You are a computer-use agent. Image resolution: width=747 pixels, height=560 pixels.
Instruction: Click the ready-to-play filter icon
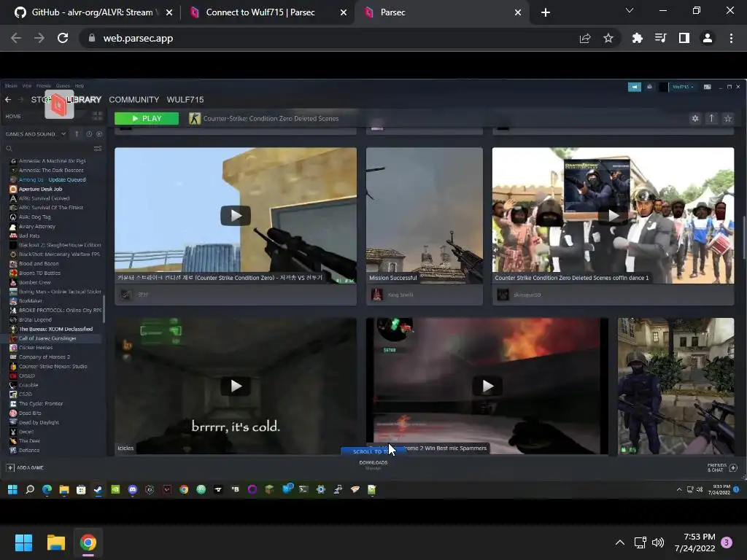(99, 134)
